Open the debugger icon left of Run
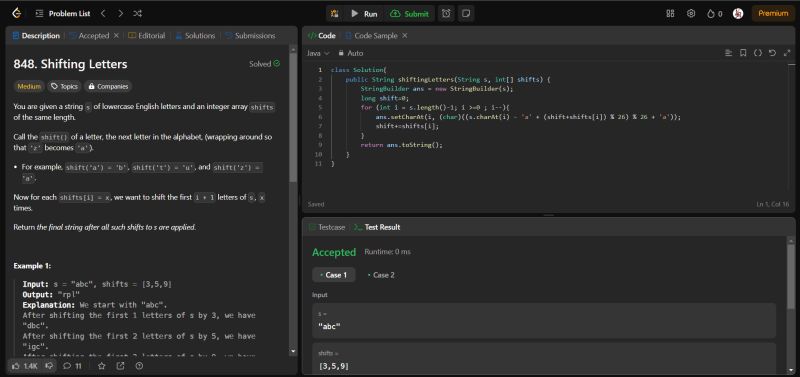800x377 pixels. [335, 14]
